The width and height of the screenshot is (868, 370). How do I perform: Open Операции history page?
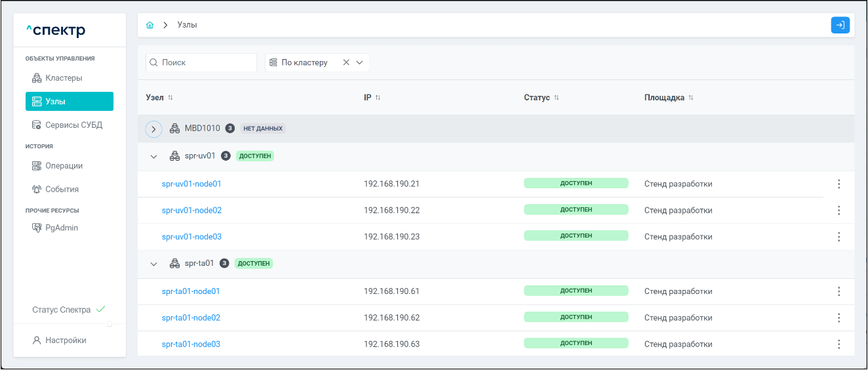[x=64, y=166]
